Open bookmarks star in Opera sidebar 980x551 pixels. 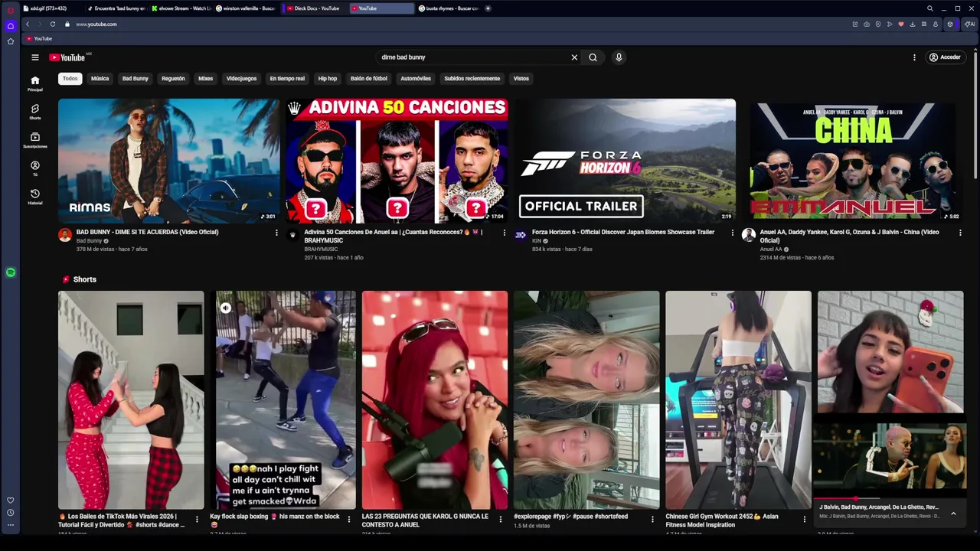point(11,41)
